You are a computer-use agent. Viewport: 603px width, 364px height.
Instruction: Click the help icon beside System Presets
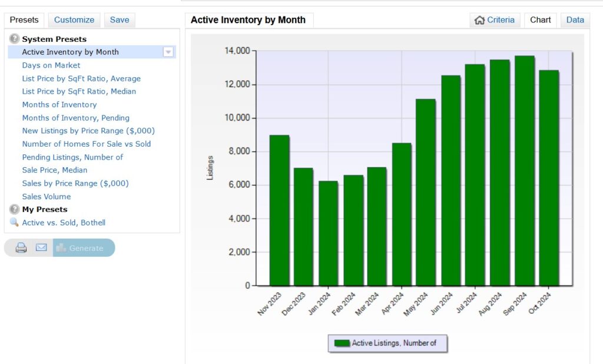coord(14,39)
